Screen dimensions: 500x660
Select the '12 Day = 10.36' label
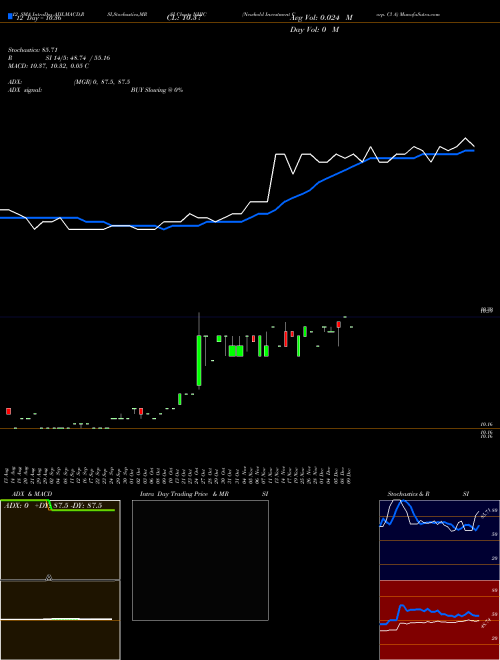point(37,18)
